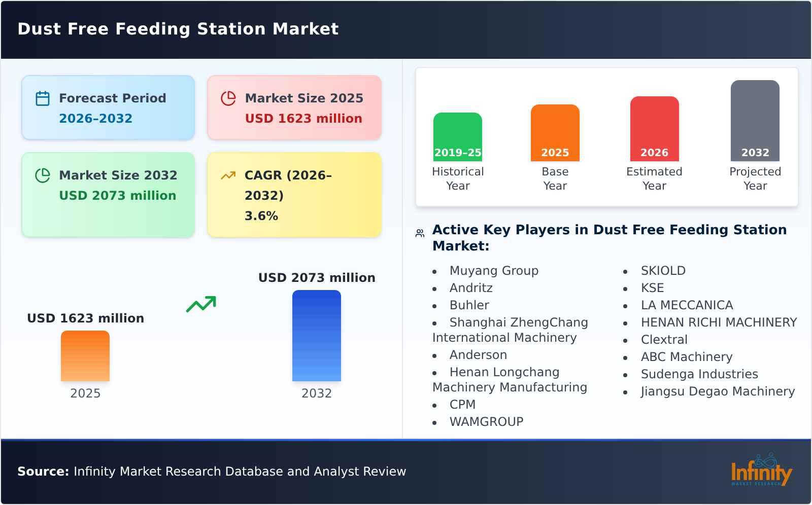Screen dimensions: 812x505
Task: Click the pie chart icon beside Market Size 2032
Action: tap(43, 175)
